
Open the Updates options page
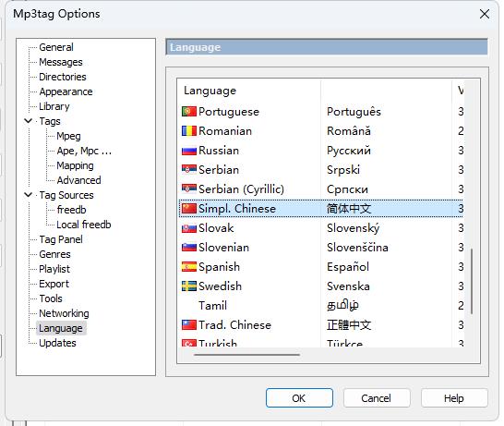[57, 343]
